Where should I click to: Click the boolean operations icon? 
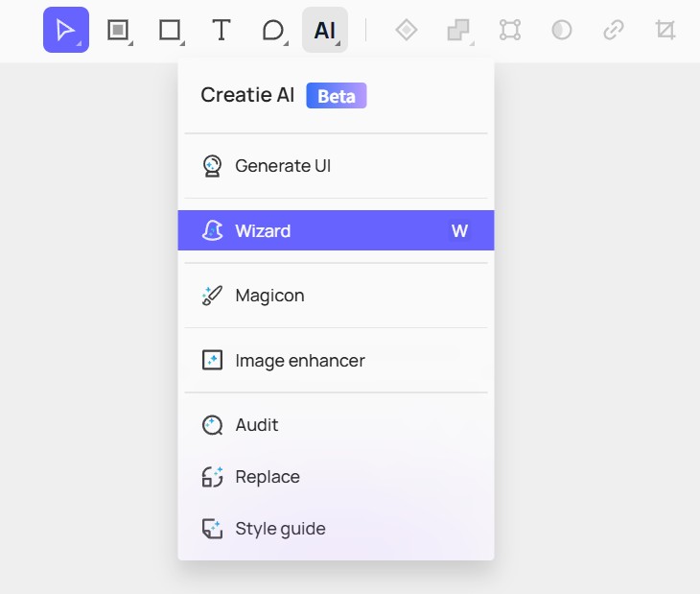459,30
